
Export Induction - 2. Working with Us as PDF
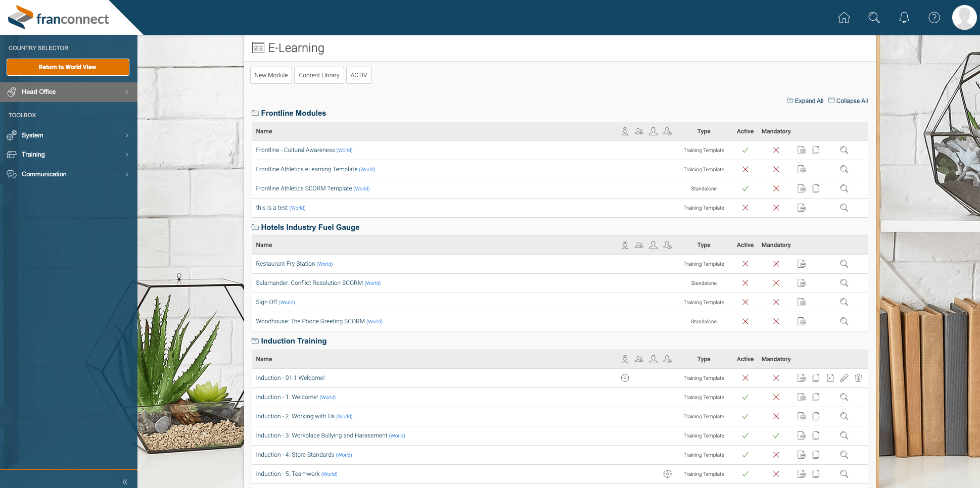click(x=802, y=416)
